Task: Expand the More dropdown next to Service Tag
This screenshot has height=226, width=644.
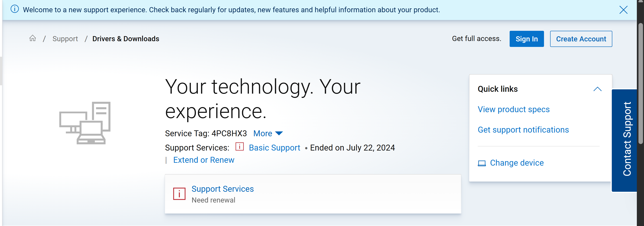Action: (268, 133)
